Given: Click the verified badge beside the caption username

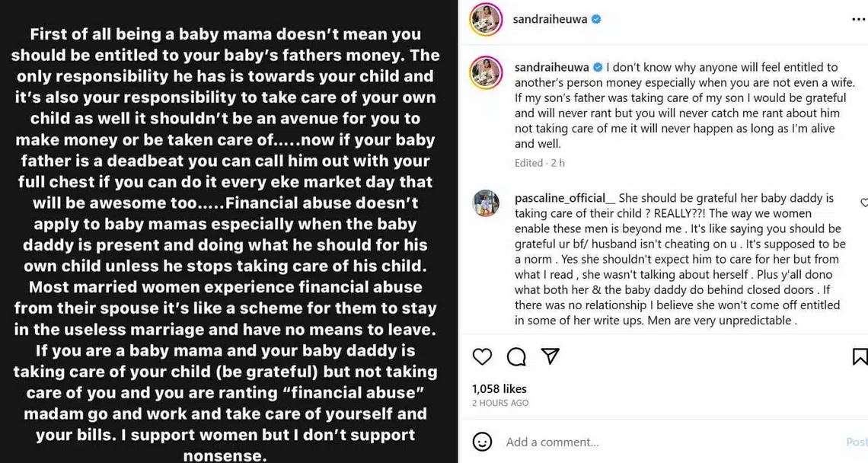Looking at the screenshot, I should pos(598,67).
